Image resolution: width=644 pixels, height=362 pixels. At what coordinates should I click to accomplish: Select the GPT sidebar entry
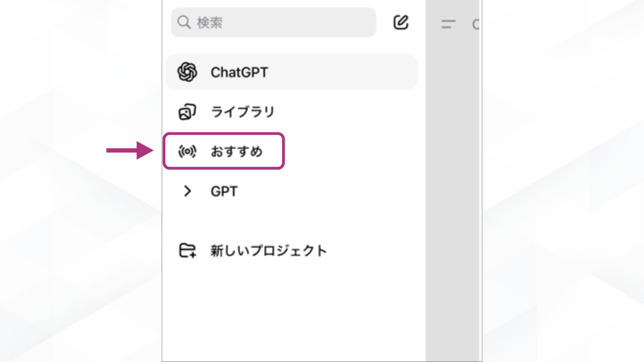point(223,191)
